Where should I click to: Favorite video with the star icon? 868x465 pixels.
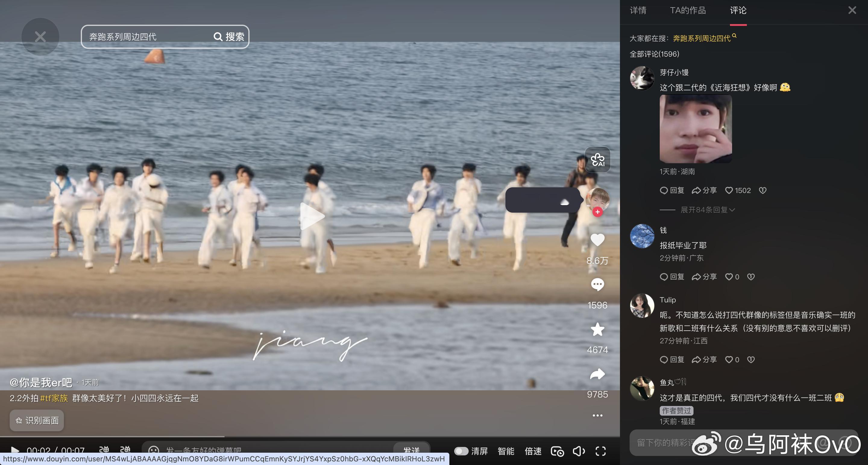click(597, 329)
